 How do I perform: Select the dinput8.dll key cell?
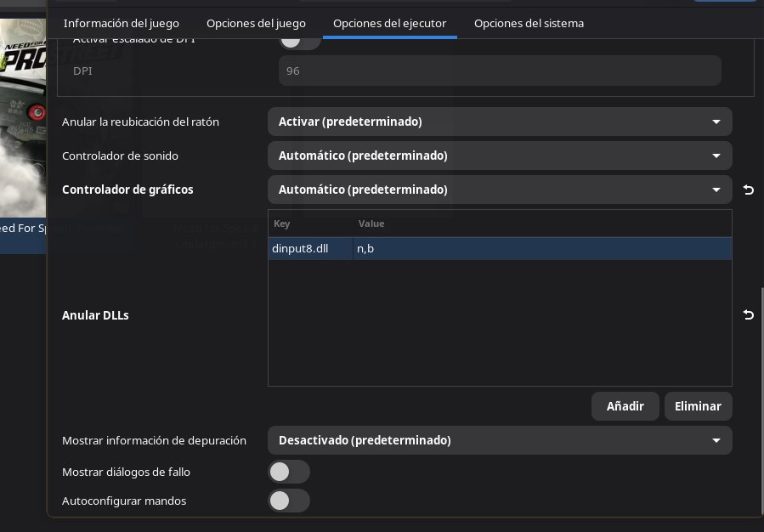(x=310, y=248)
